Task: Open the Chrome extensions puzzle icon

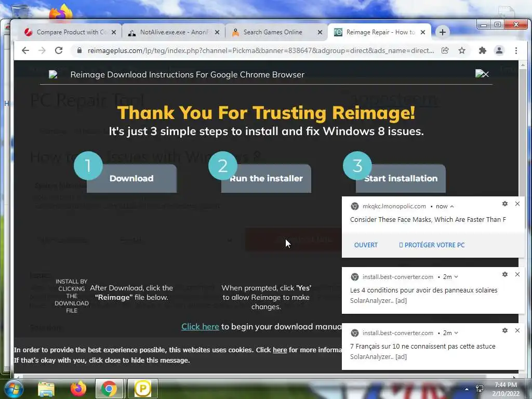Action: [x=482, y=50]
